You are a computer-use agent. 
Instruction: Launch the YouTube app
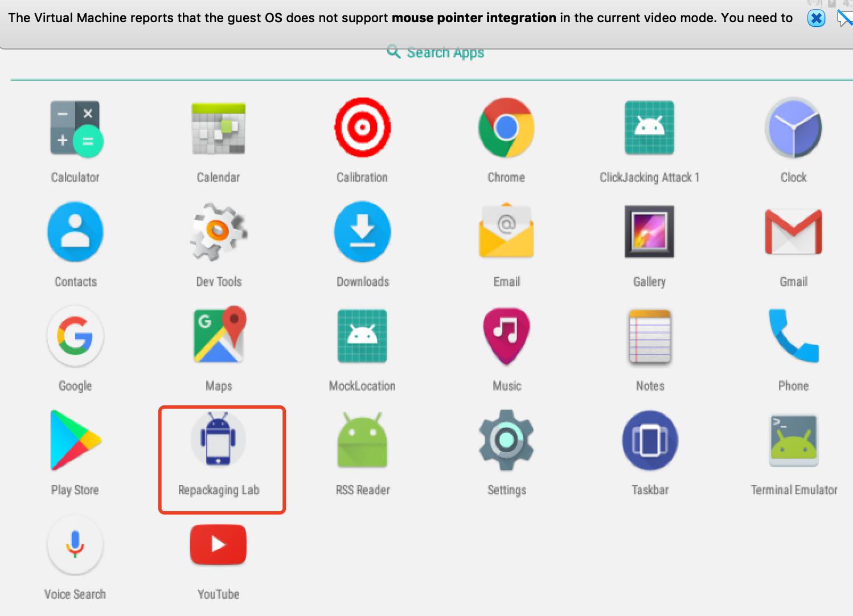(219, 544)
